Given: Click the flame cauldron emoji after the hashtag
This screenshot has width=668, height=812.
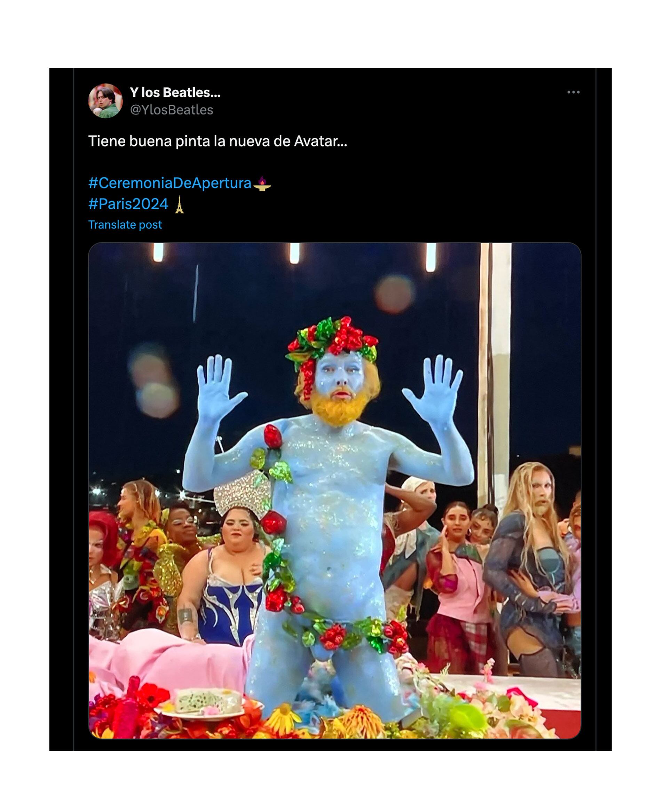Looking at the screenshot, I should pyautogui.click(x=262, y=184).
